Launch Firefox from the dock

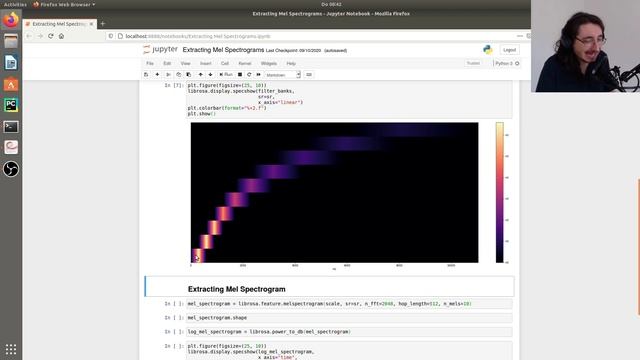[11, 20]
